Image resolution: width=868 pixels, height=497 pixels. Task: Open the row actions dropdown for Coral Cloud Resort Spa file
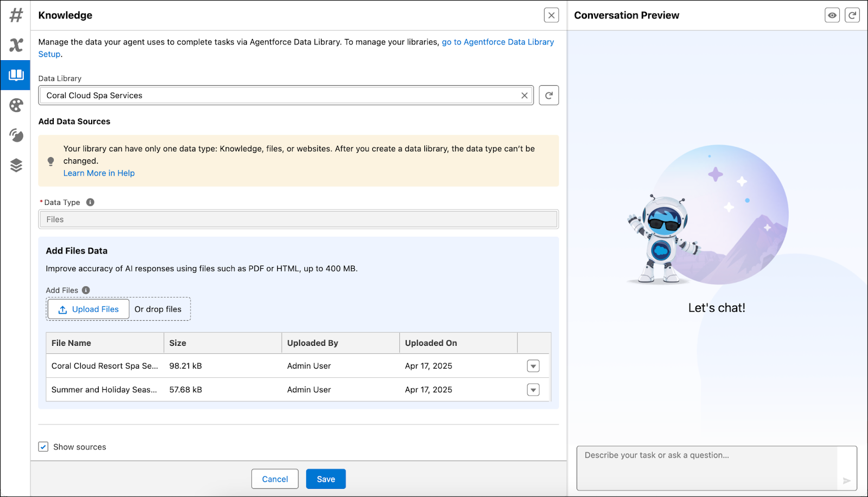pyautogui.click(x=533, y=366)
